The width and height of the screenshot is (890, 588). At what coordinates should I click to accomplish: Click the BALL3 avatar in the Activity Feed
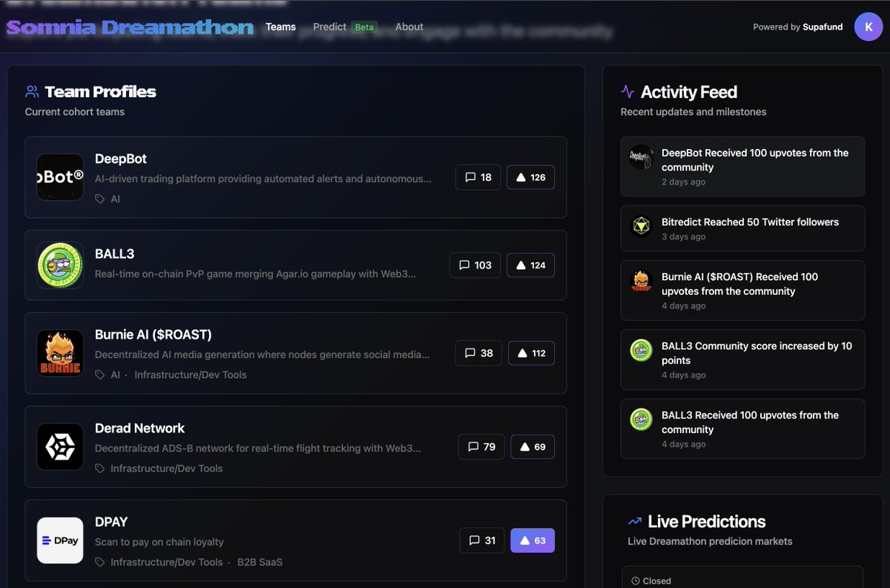pos(641,350)
